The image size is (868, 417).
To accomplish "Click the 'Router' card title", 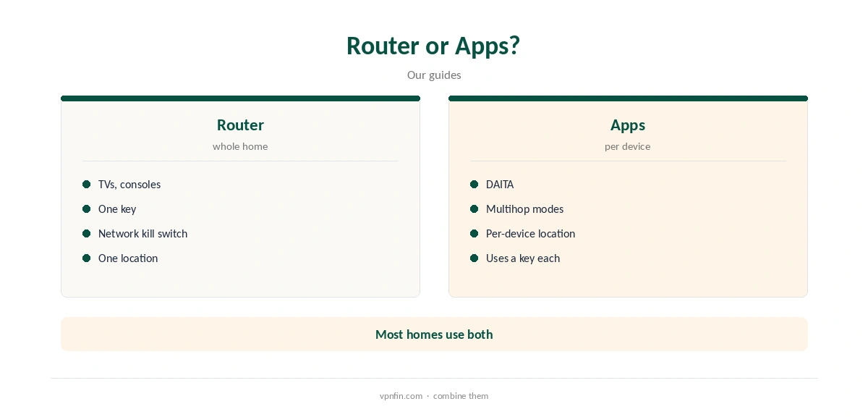I will click(240, 125).
